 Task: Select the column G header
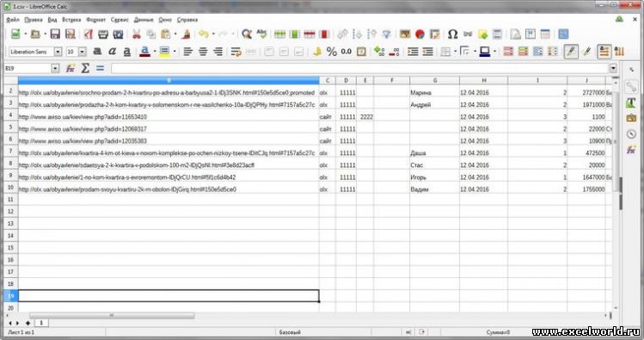pyautogui.click(x=434, y=80)
